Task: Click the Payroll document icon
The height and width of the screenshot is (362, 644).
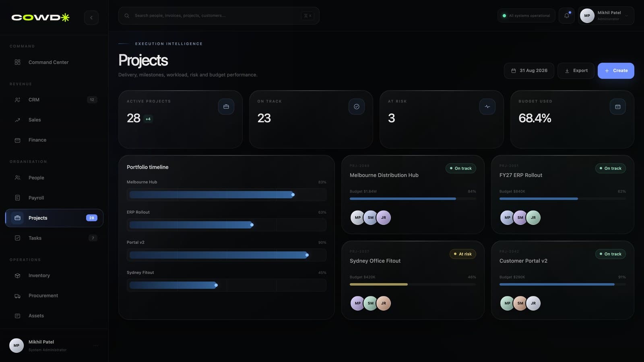Action: 17,198
